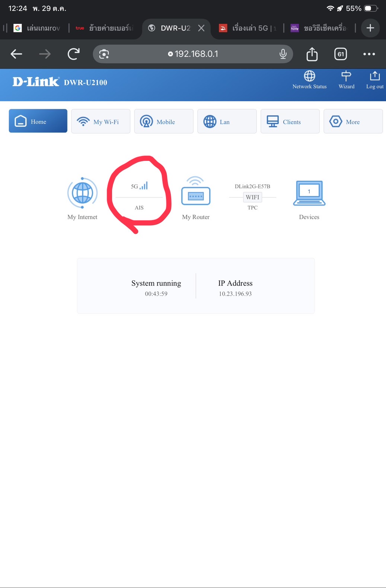Click the System running uptime 00:43:59
Viewport: 386px width, 588px height.
[x=156, y=294]
